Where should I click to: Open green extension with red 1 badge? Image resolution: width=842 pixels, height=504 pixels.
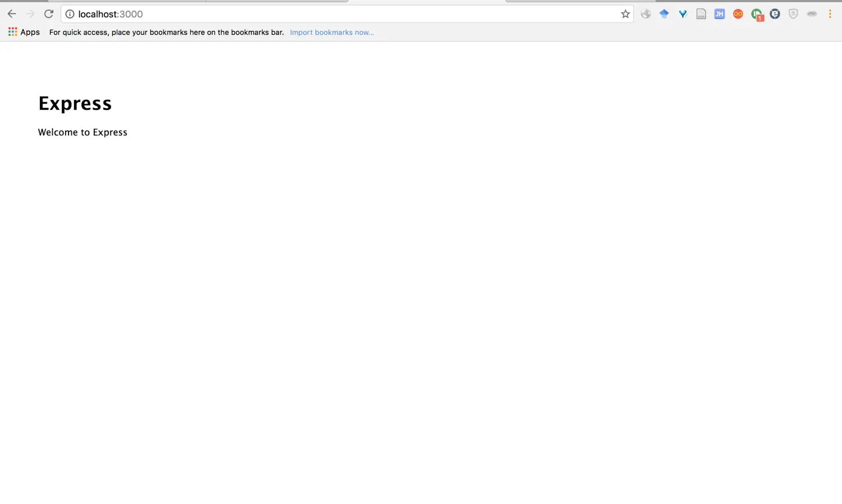[757, 15]
